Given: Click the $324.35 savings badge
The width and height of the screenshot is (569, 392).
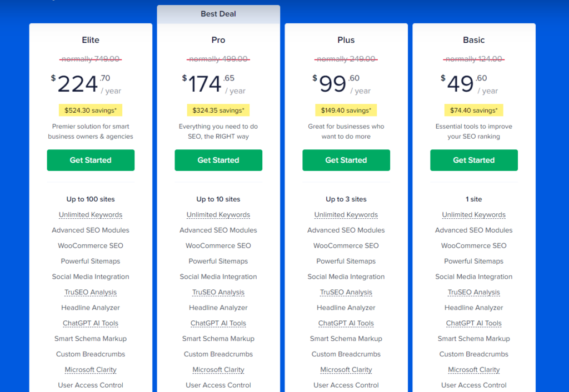Looking at the screenshot, I should pyautogui.click(x=218, y=110).
